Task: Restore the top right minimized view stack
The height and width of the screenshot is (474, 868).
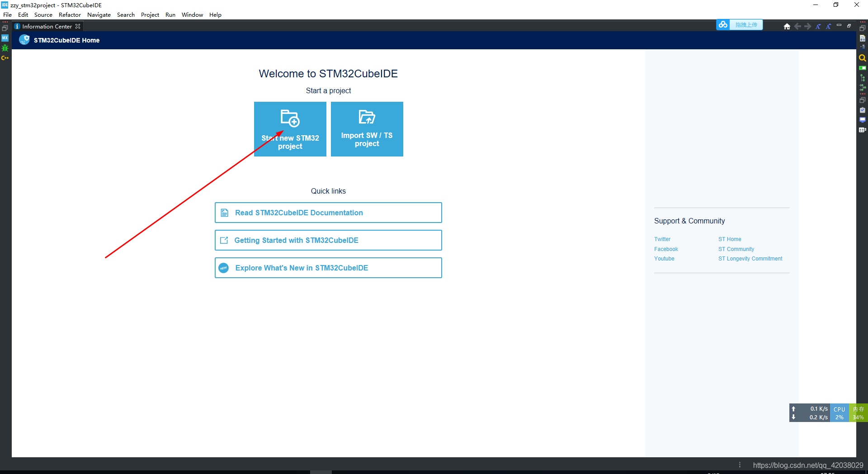Action: (863, 28)
